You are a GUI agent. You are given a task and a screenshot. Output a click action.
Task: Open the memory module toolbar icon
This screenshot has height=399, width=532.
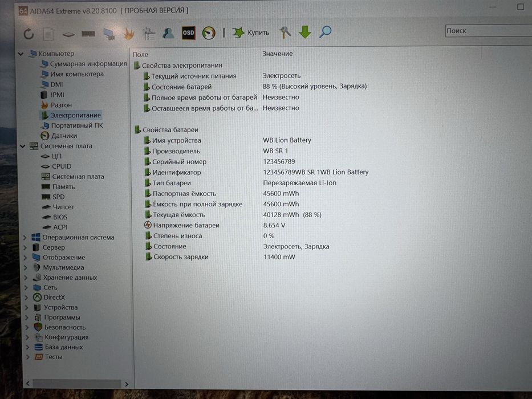pyautogui.click(x=88, y=34)
